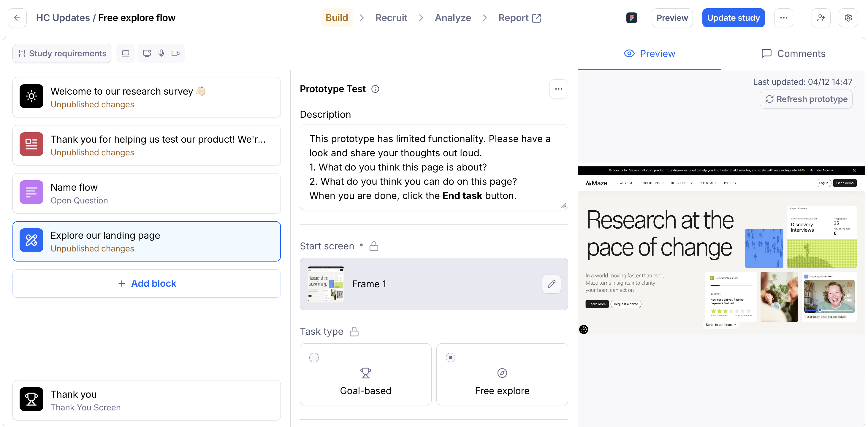Close the banner in prototype preview
This screenshot has width=868, height=427.
[854, 171]
